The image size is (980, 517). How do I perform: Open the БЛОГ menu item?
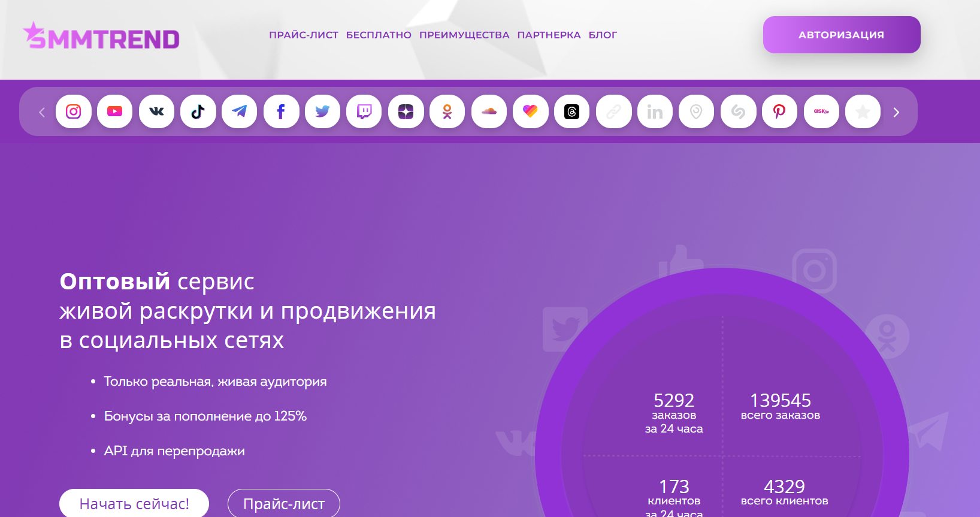click(603, 35)
